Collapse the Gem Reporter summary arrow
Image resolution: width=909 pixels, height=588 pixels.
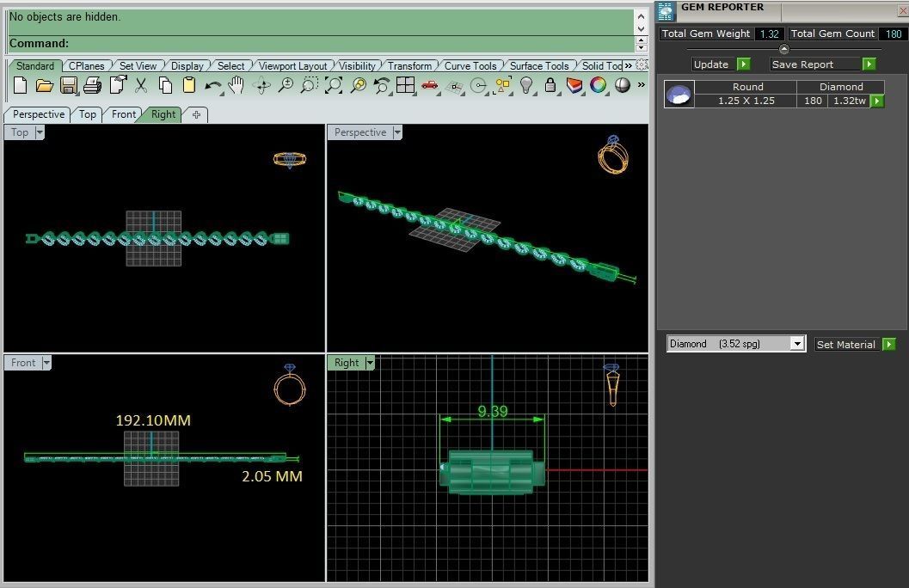click(x=783, y=49)
